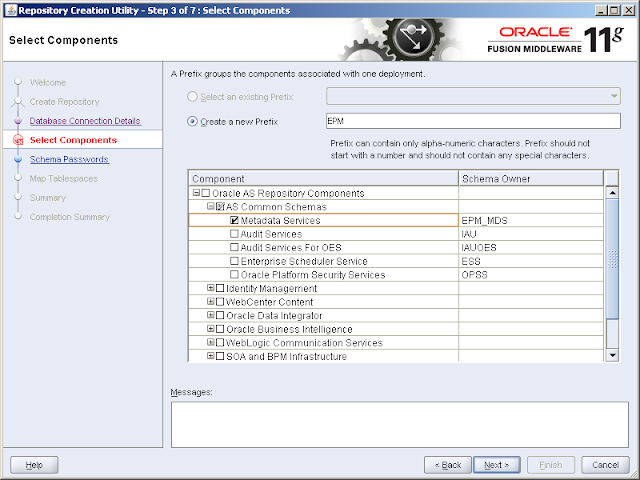Click the Schema Owner column header
640x480 pixels.
pyautogui.click(x=531, y=179)
